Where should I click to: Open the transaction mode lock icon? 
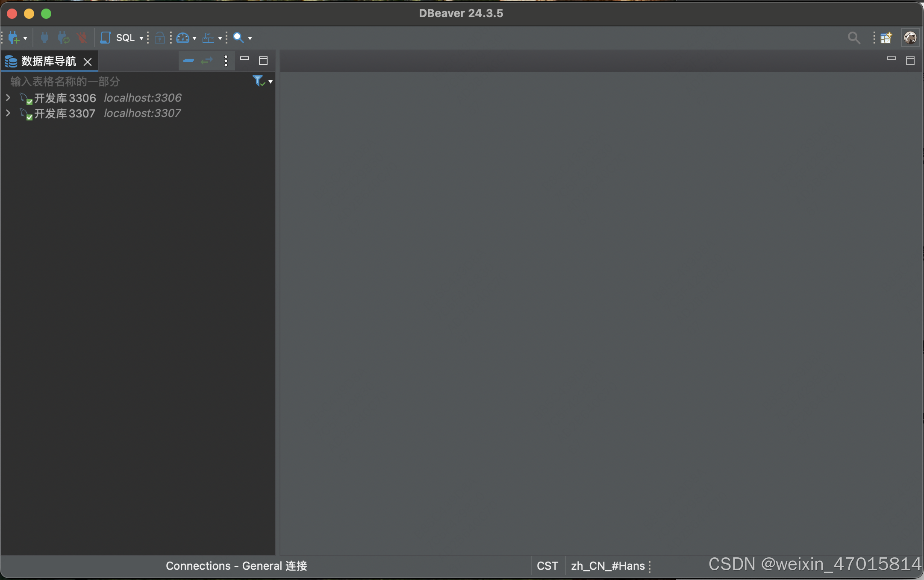click(159, 38)
